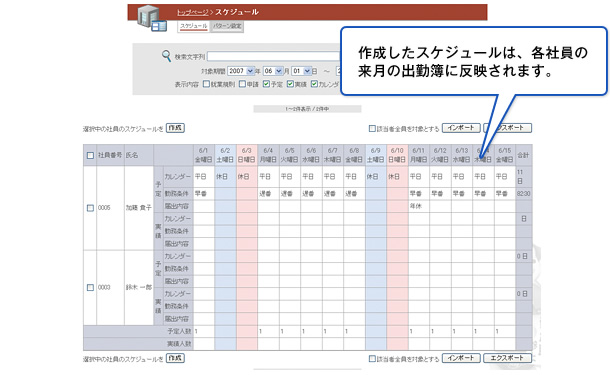Click the 6/11 月曜日 column header
Viewport: 610px width, 375px height.
[419, 155]
